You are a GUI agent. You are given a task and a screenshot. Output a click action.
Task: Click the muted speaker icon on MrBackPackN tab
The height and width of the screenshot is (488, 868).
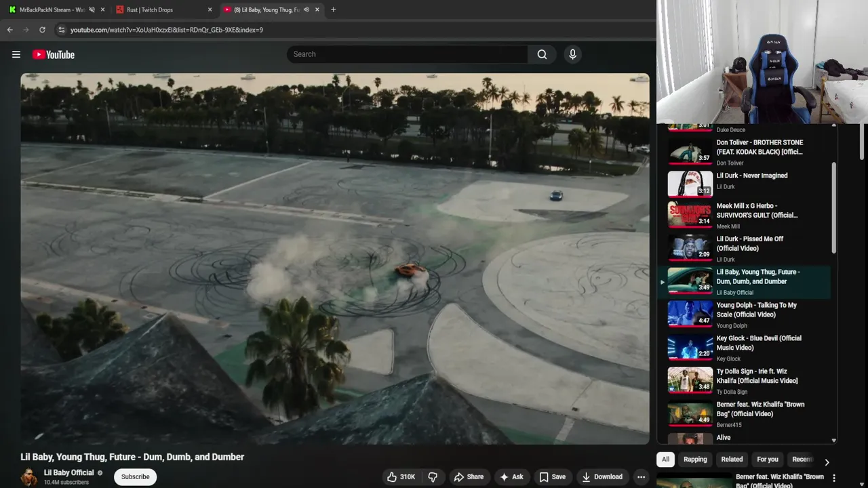(x=92, y=9)
